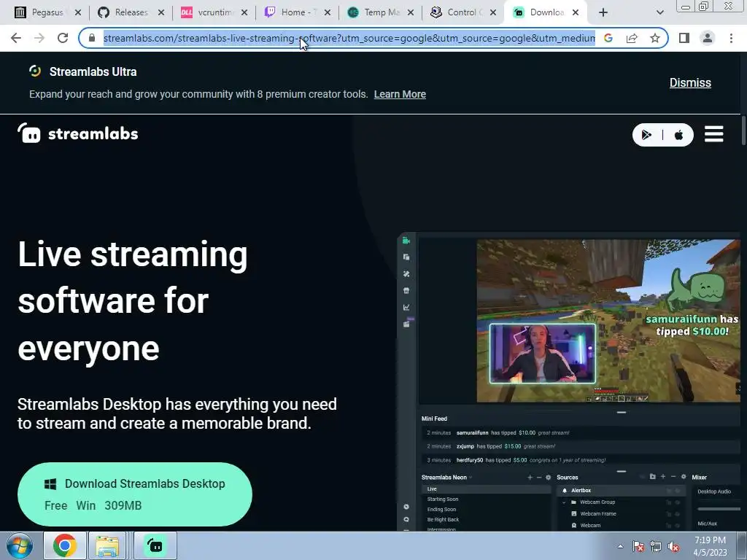The width and height of the screenshot is (747, 560).
Task: Open File Explorer from the taskbar
Action: coord(108,545)
